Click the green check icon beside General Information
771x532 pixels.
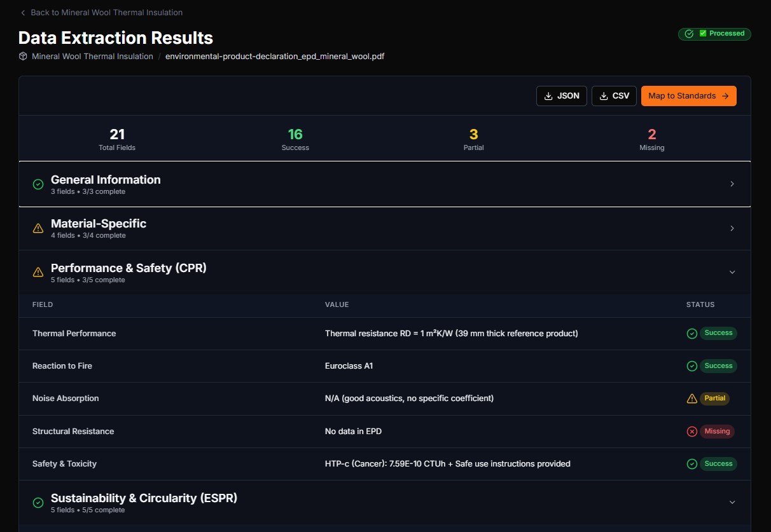click(x=38, y=184)
